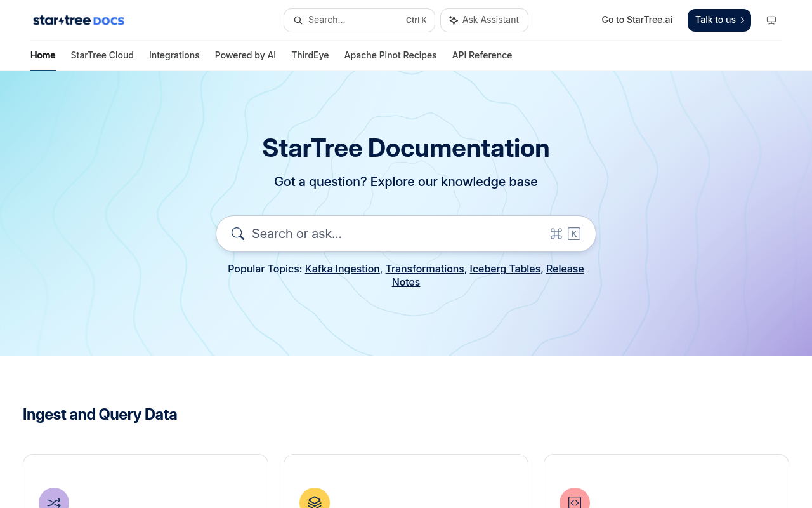Click the Ingest and Query Data heading
812x508 pixels.
(x=100, y=415)
